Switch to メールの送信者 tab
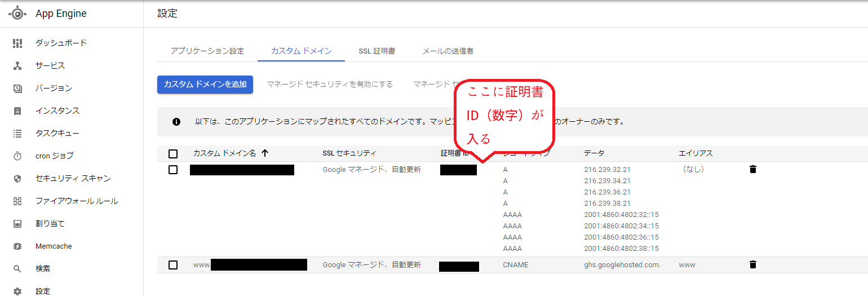Image resolution: width=868 pixels, height=296 pixels. click(x=448, y=51)
